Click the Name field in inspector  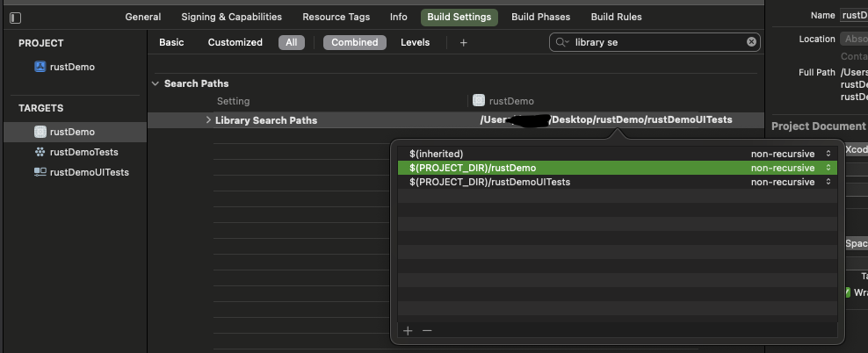pyautogui.click(x=854, y=16)
